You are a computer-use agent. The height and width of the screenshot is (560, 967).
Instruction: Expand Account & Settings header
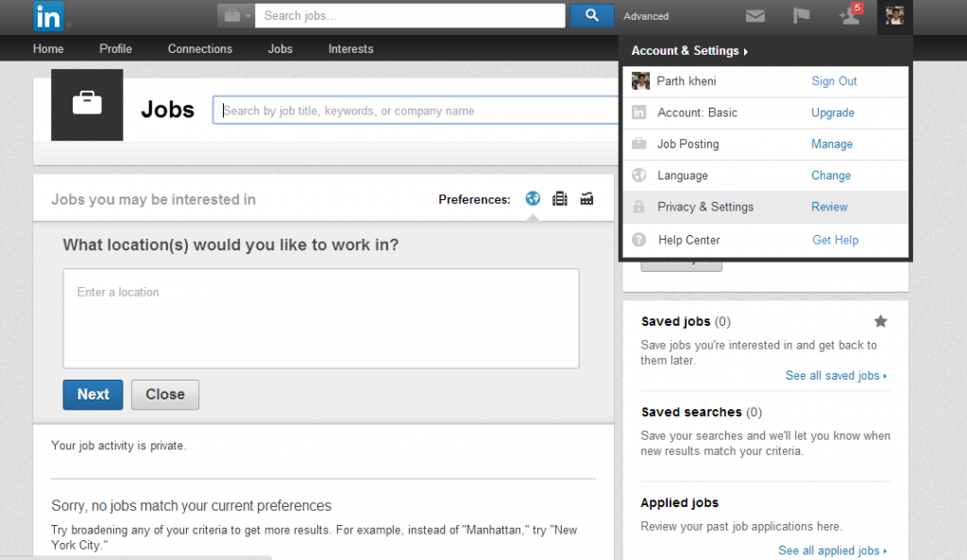click(x=689, y=51)
